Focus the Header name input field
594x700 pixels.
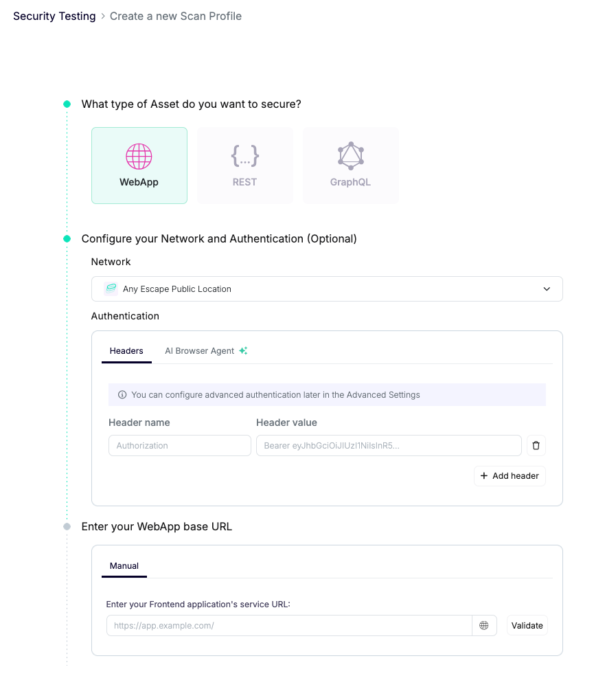[x=180, y=446]
